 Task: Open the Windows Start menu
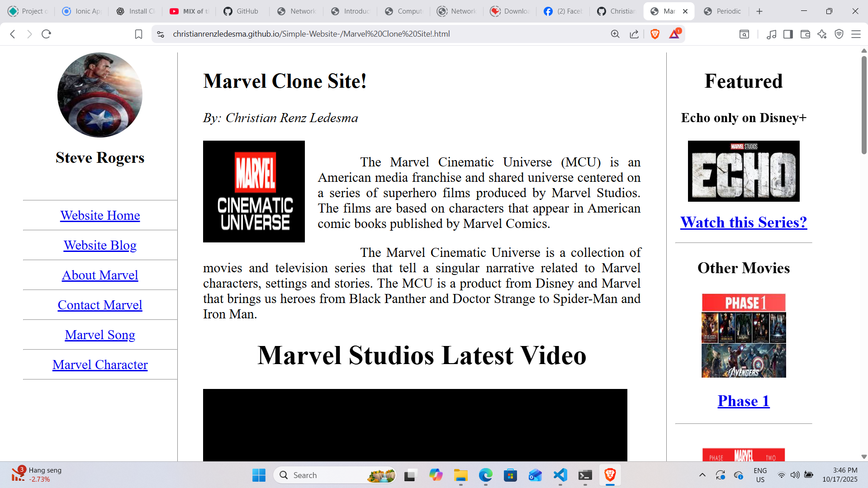click(x=259, y=475)
